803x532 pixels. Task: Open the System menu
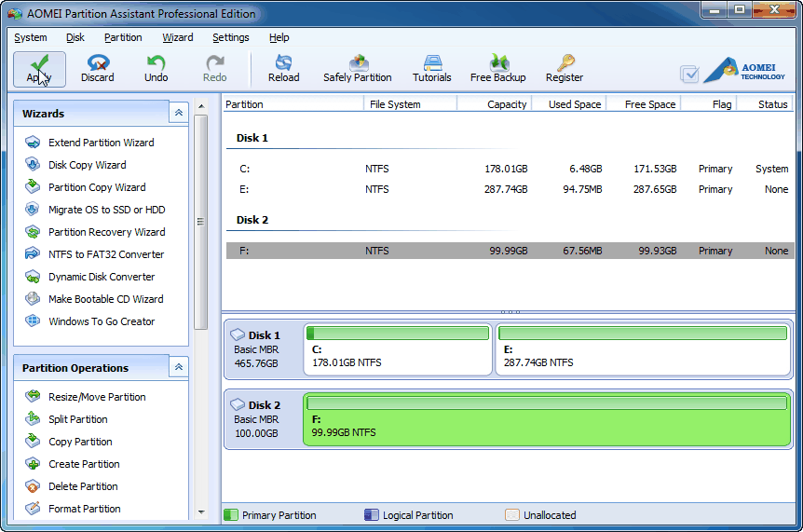coord(31,37)
